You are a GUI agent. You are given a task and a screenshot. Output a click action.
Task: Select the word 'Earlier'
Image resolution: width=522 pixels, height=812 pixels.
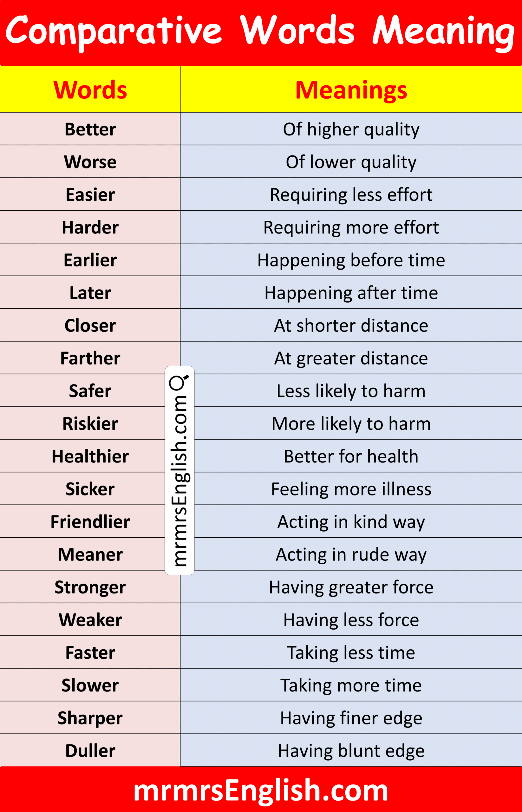[x=90, y=260]
